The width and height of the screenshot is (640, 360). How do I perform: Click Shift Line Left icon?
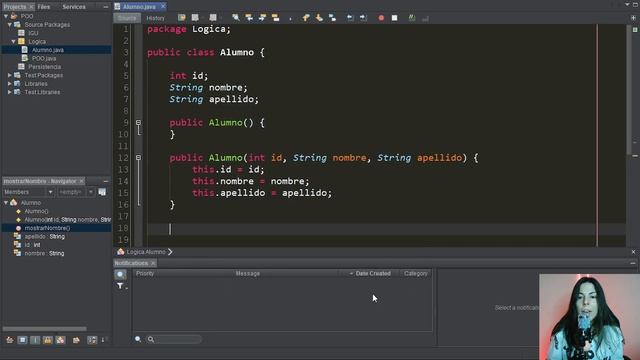click(x=350, y=18)
